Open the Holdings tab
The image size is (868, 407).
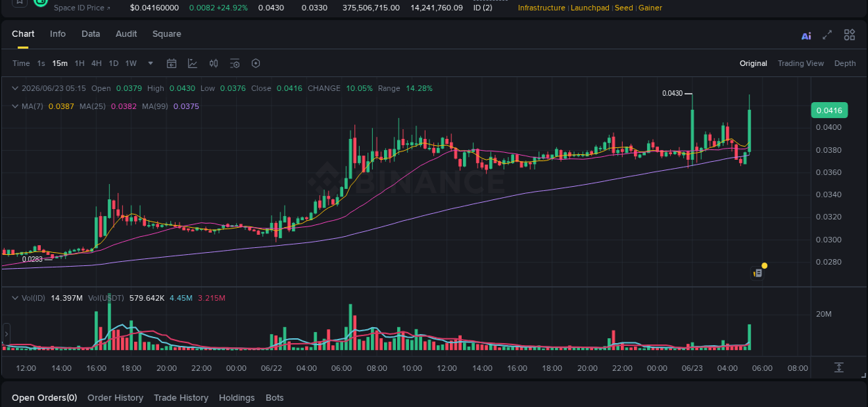click(x=237, y=398)
